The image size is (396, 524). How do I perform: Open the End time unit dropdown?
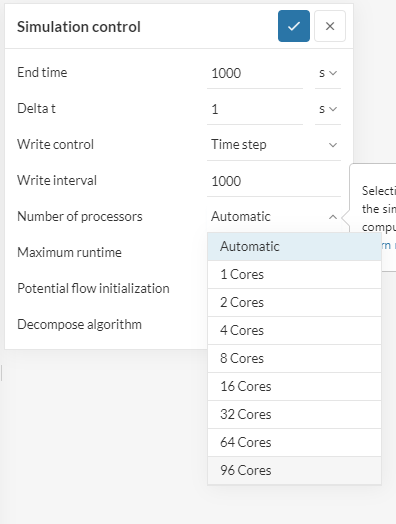[x=328, y=73]
